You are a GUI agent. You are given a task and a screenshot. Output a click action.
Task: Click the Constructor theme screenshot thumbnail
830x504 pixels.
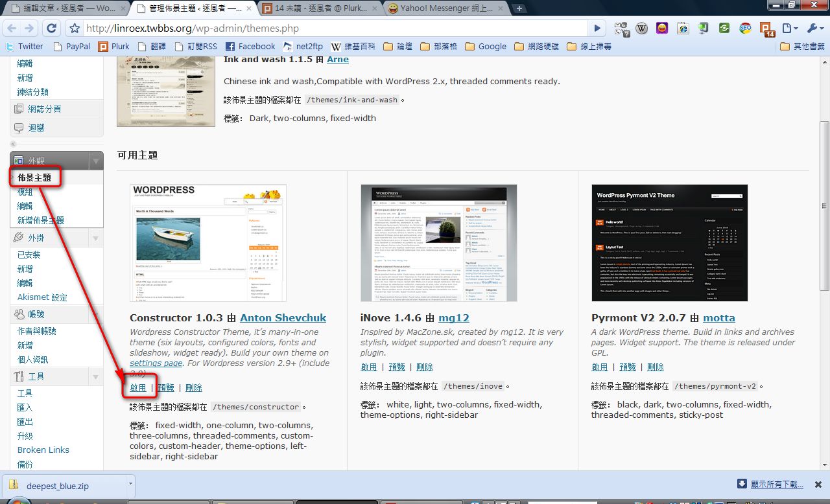coord(208,243)
